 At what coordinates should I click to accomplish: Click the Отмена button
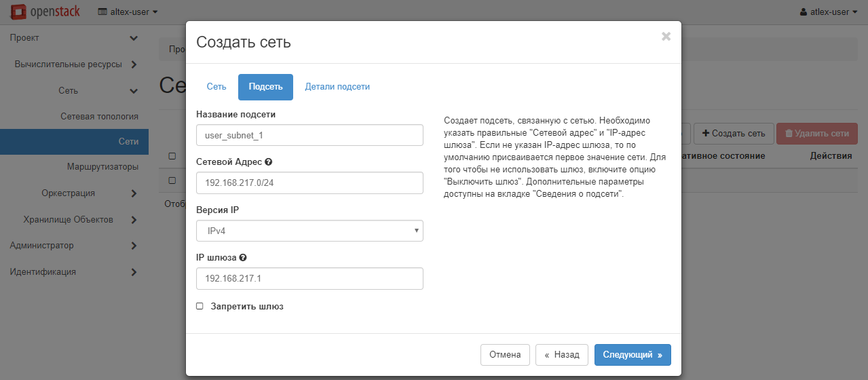click(x=505, y=354)
